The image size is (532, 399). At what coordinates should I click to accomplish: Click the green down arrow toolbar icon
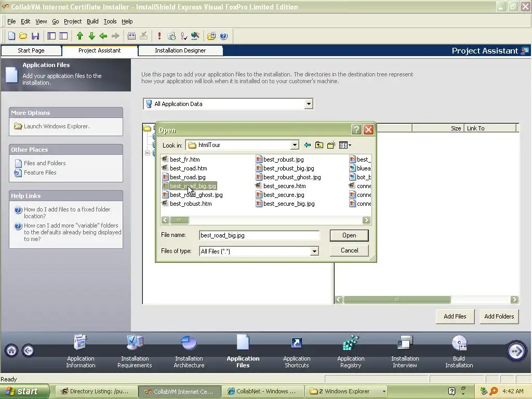pyautogui.click(x=91, y=36)
